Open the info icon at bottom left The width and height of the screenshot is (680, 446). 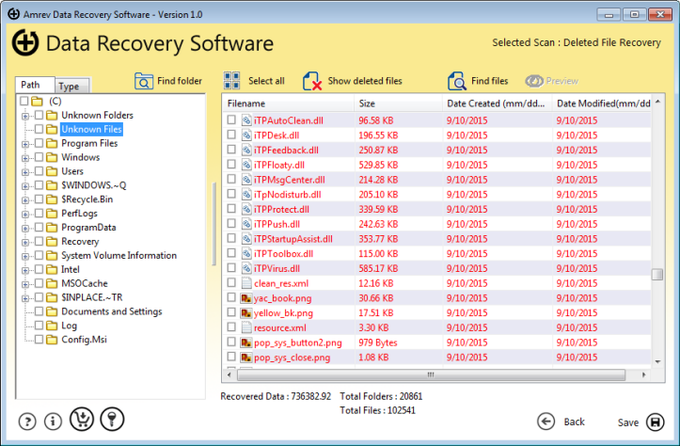53,421
